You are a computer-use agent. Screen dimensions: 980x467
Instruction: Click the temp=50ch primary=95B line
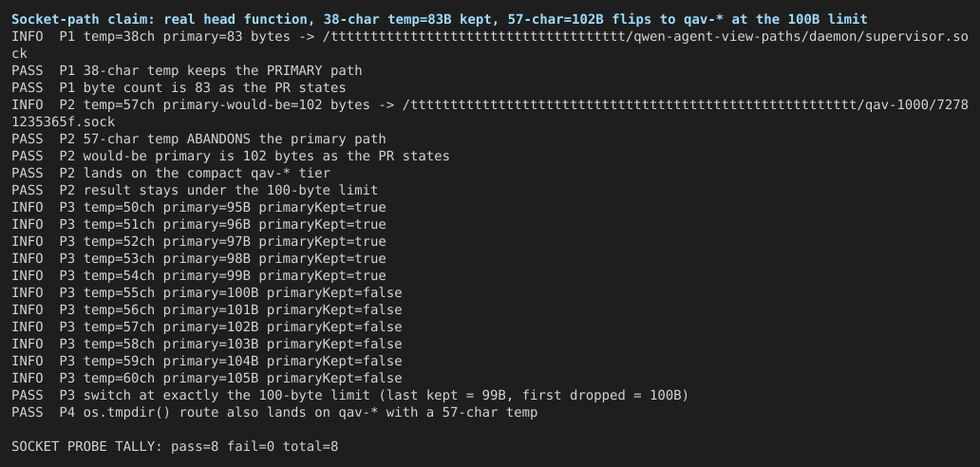tap(198, 207)
